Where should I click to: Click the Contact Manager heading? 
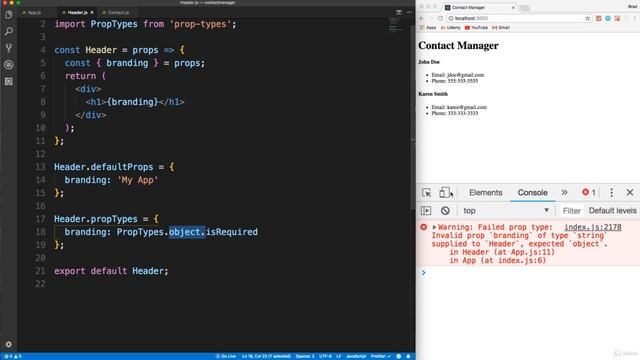pos(458,45)
